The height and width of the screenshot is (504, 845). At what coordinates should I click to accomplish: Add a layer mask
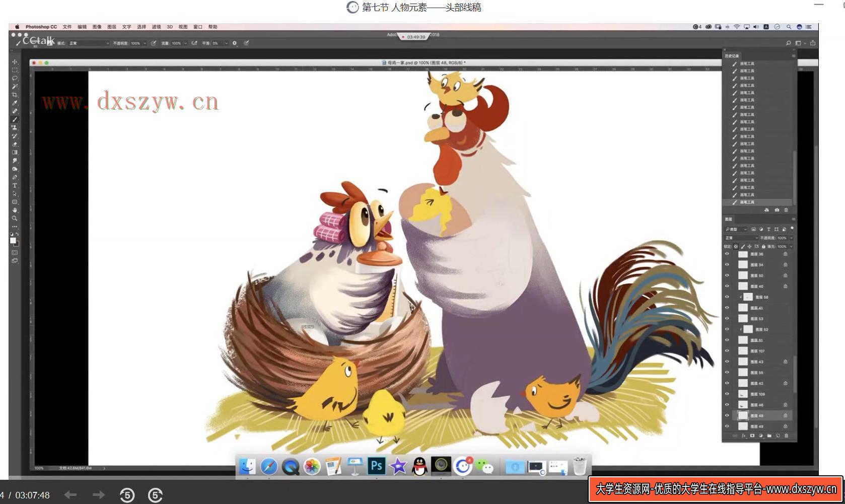point(752,436)
